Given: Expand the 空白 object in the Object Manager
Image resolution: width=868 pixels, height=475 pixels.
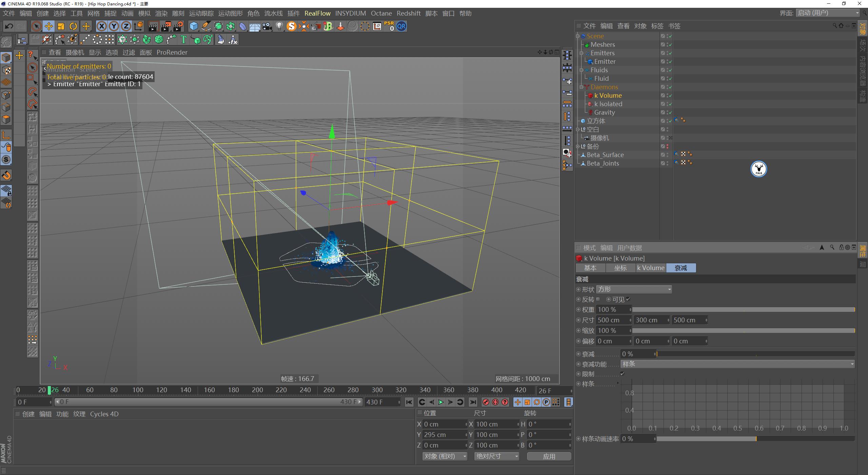Looking at the screenshot, I should 577,129.
